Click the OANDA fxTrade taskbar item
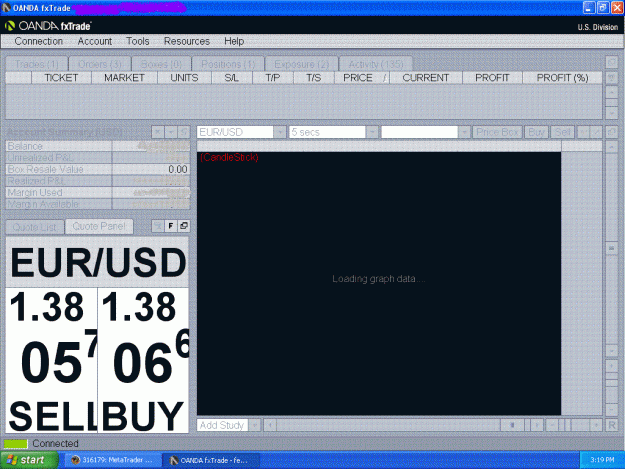625x469 pixels. click(210, 460)
